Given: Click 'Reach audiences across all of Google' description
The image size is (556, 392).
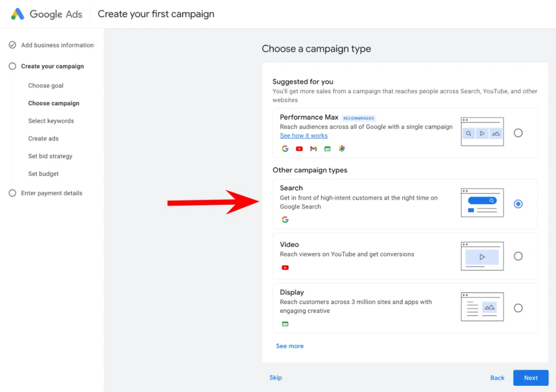Looking at the screenshot, I should point(366,127).
